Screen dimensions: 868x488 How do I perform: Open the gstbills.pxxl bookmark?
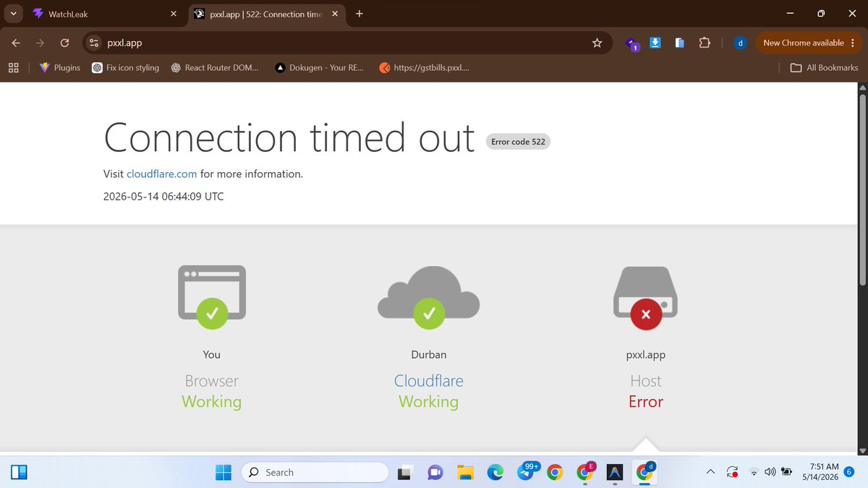[425, 68]
